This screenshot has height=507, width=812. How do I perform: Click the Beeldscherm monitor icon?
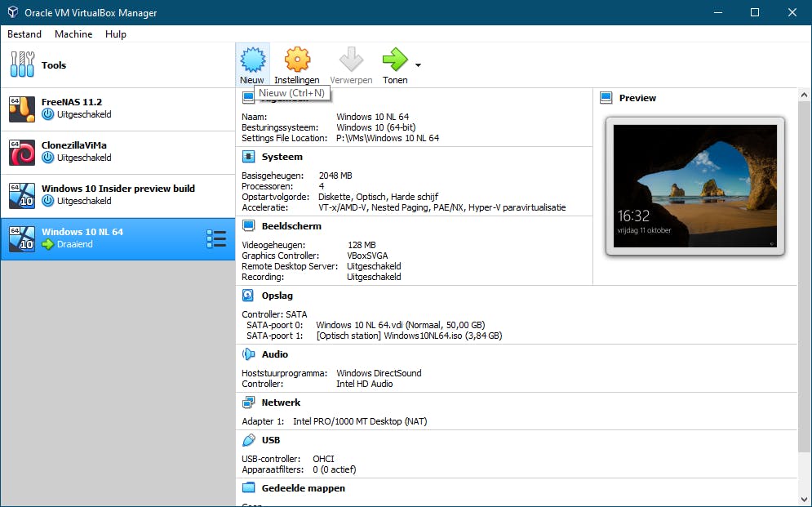pyautogui.click(x=249, y=226)
